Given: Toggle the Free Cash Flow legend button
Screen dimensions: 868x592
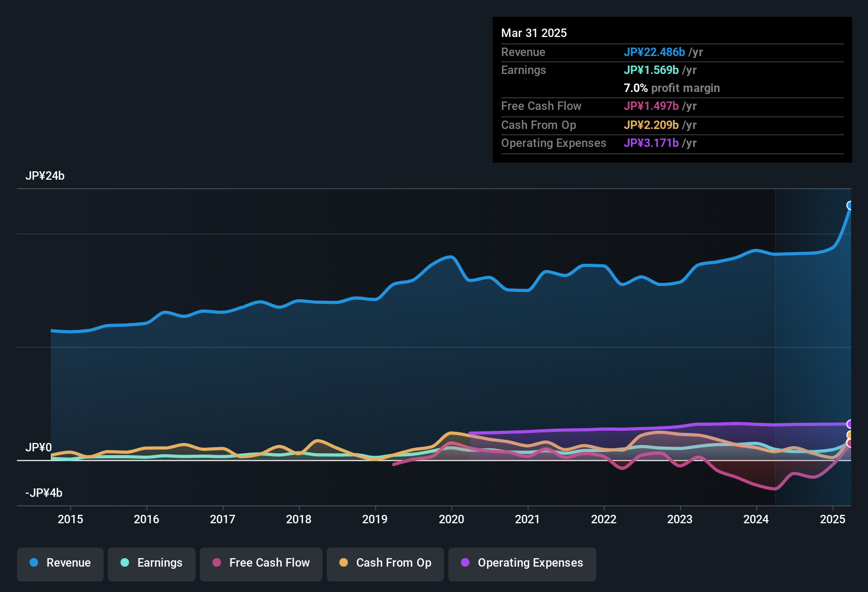Looking at the screenshot, I should click(261, 563).
